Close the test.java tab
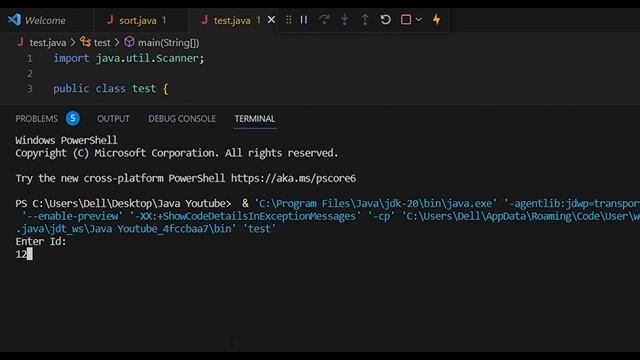This screenshot has height=360, width=640. 271,20
